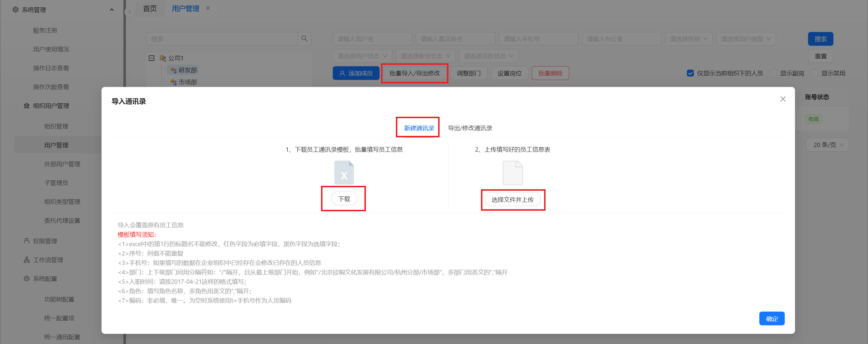Click the 确定 button

pyautogui.click(x=772, y=318)
